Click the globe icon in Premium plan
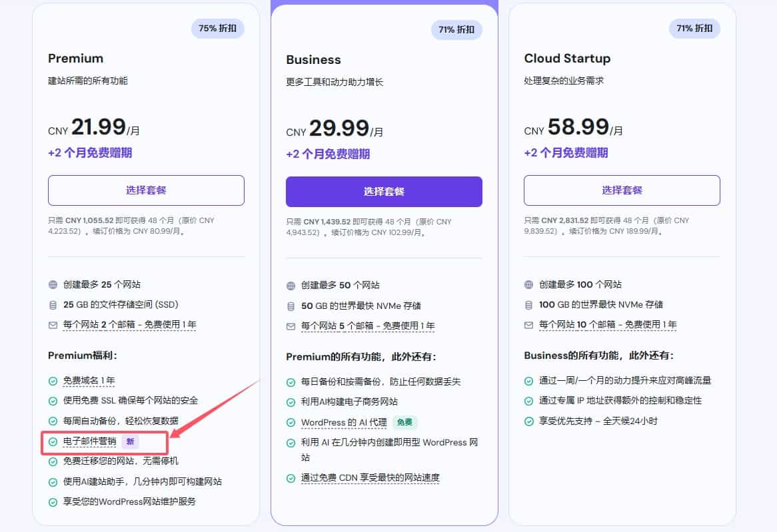Screen dimensions: 777x532 [x=53, y=284]
